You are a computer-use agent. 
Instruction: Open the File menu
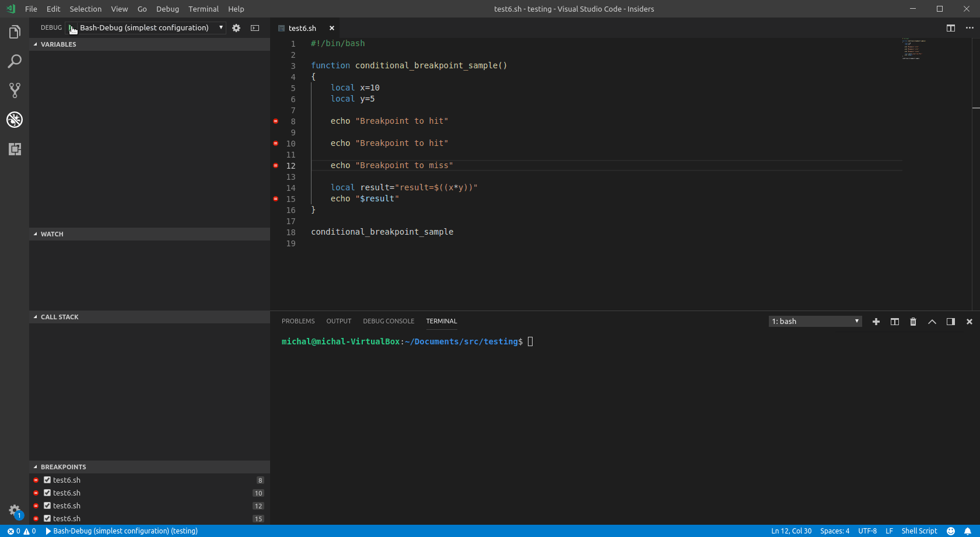point(31,9)
